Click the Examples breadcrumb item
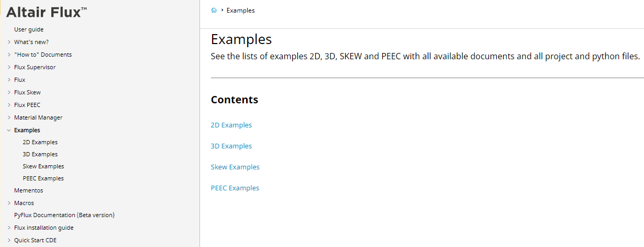Screen dimensions: 644x247 tap(241, 10)
